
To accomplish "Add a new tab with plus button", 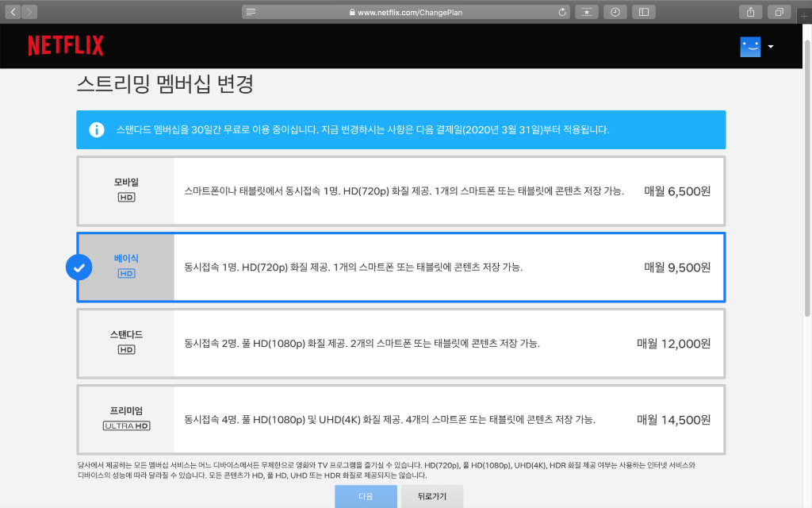I will [x=804, y=16].
